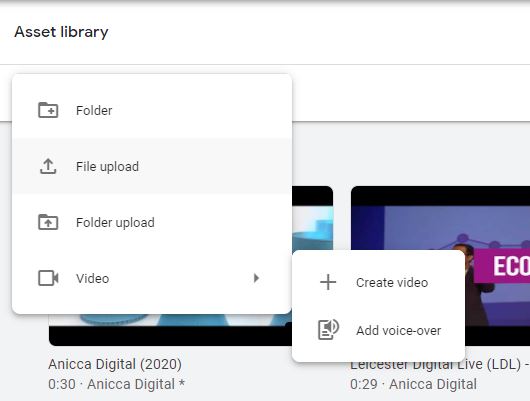Click the folder upload icon
This screenshot has width=530, height=401.
pyautogui.click(x=48, y=222)
